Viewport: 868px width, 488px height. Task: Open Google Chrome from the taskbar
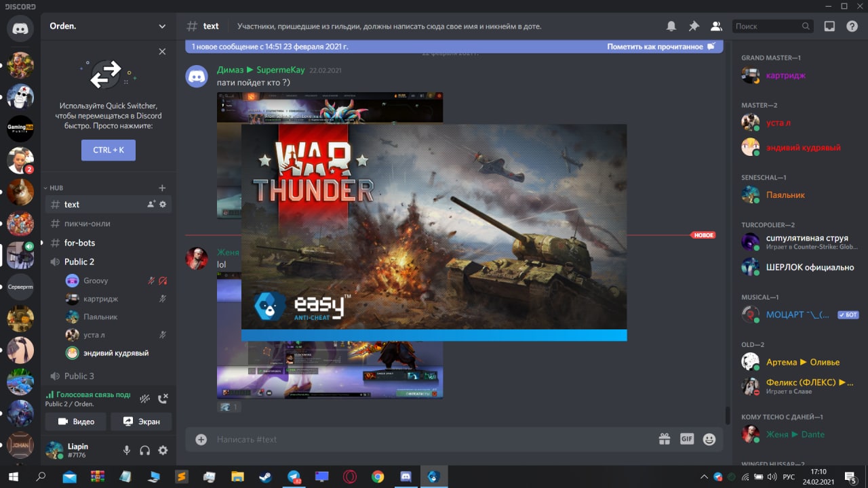tap(378, 476)
